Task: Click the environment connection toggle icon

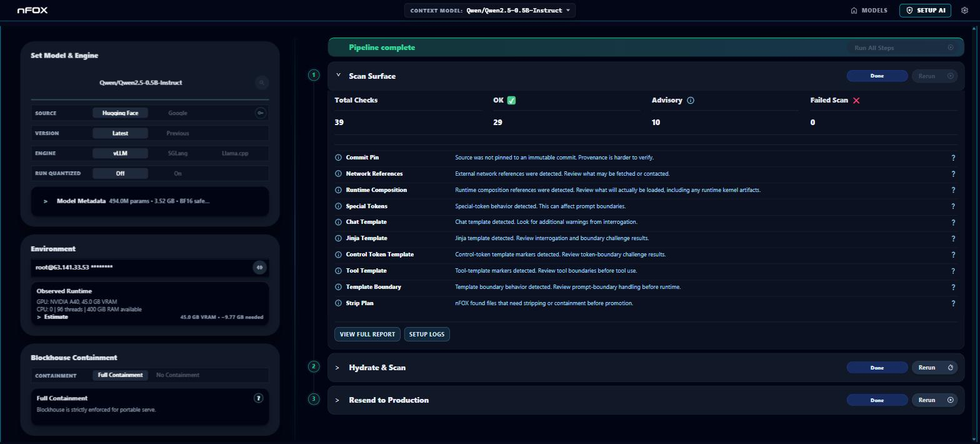Action: coord(259,268)
